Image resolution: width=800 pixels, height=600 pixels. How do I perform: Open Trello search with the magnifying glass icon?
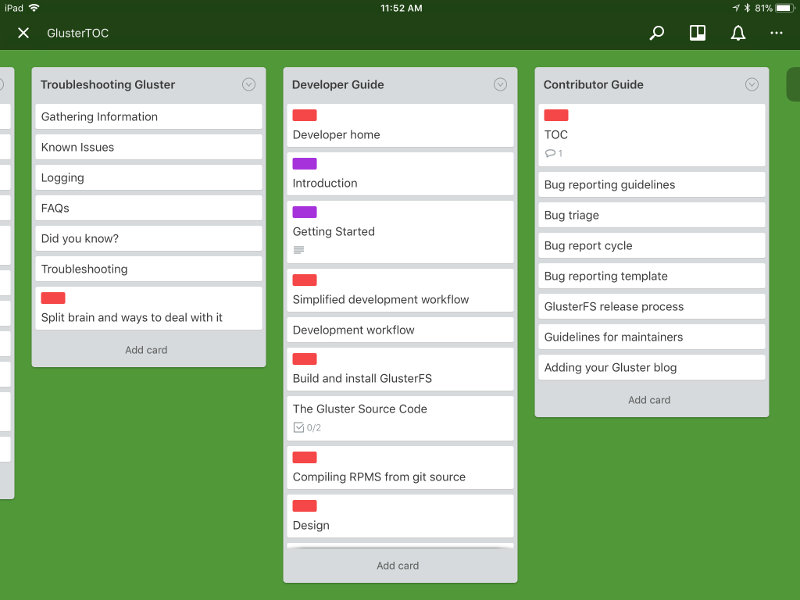pos(657,33)
